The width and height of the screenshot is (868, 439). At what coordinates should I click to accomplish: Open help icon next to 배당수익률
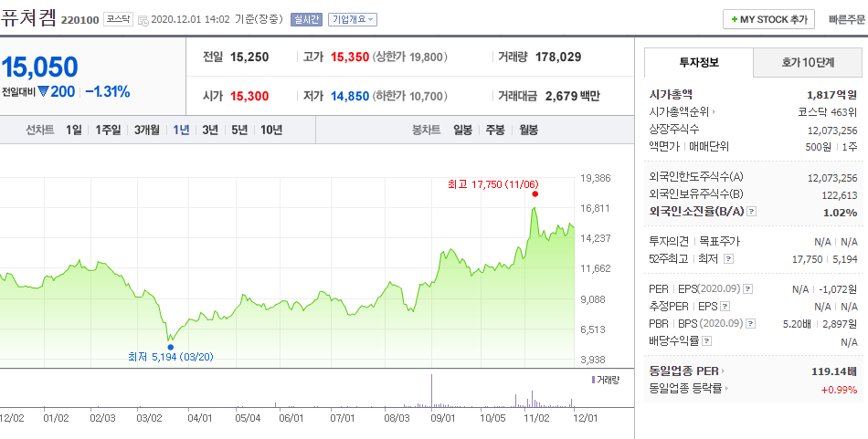point(706,341)
